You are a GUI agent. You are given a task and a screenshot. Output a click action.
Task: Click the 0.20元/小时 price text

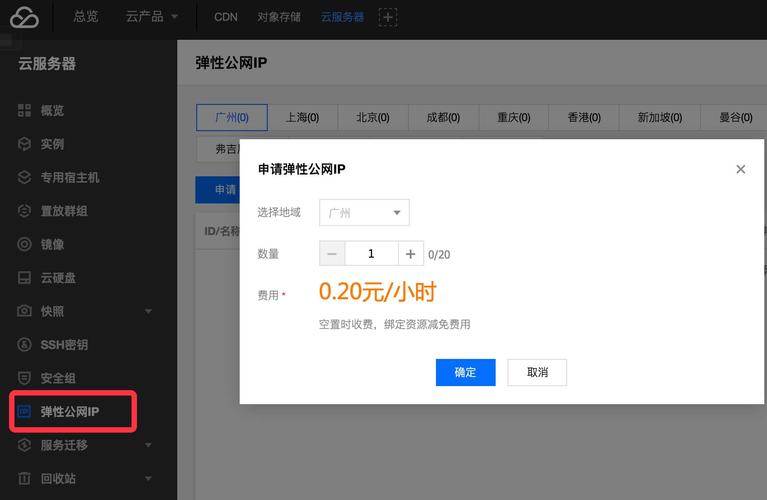[x=377, y=292]
